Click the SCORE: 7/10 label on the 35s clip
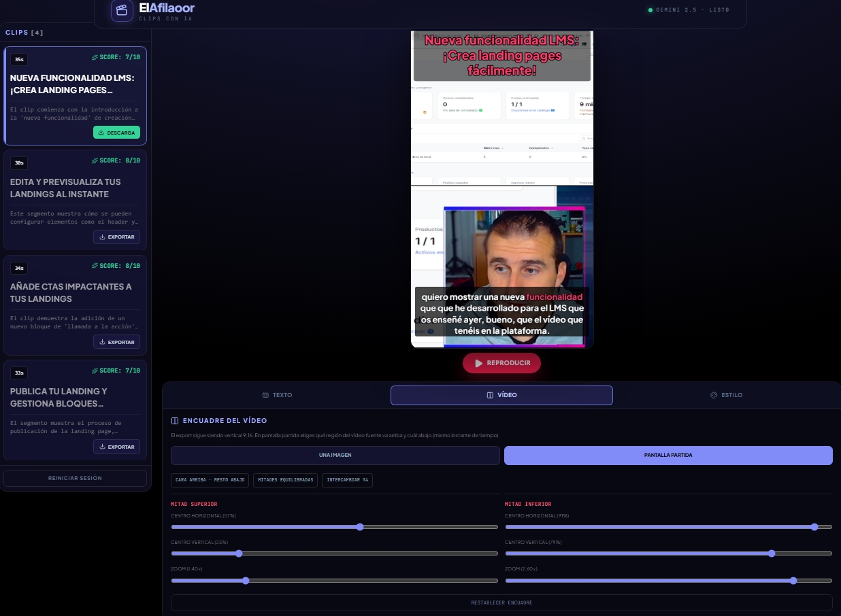Image resolution: width=841 pixels, height=616 pixels. tap(120, 57)
